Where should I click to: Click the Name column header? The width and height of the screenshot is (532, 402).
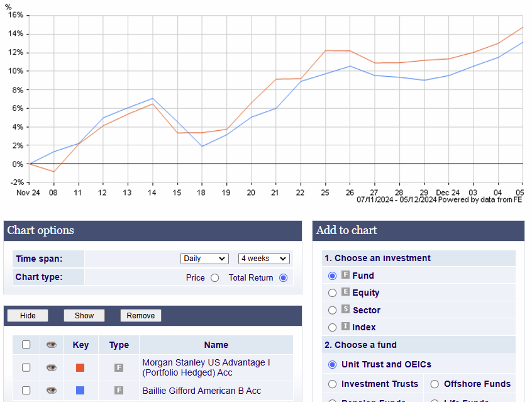coord(216,345)
